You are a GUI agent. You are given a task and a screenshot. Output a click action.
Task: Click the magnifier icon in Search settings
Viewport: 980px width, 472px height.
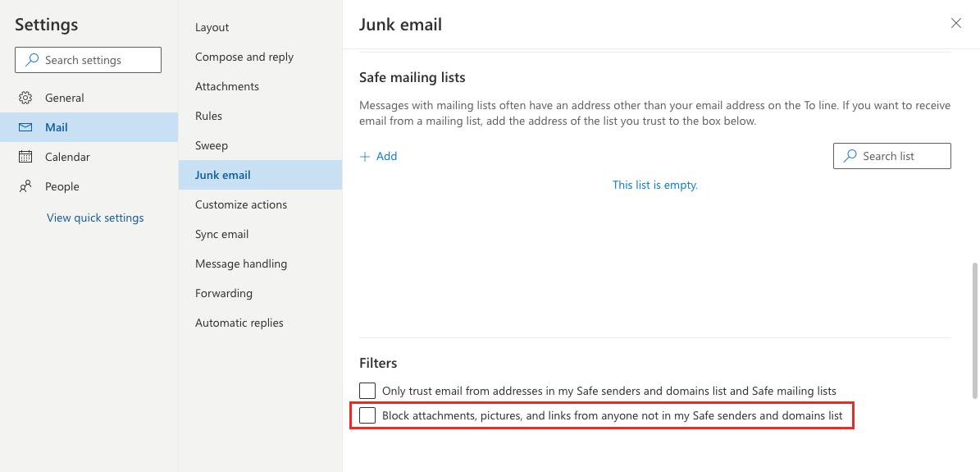click(x=32, y=60)
